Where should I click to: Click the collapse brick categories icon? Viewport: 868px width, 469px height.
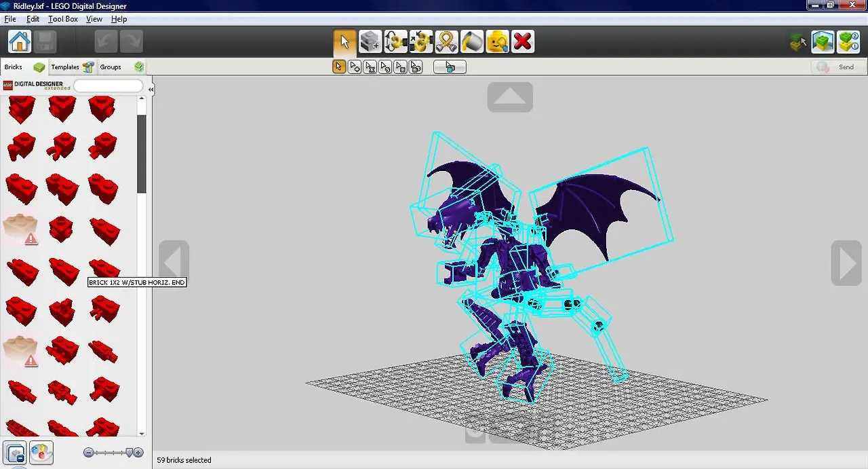coord(15,452)
